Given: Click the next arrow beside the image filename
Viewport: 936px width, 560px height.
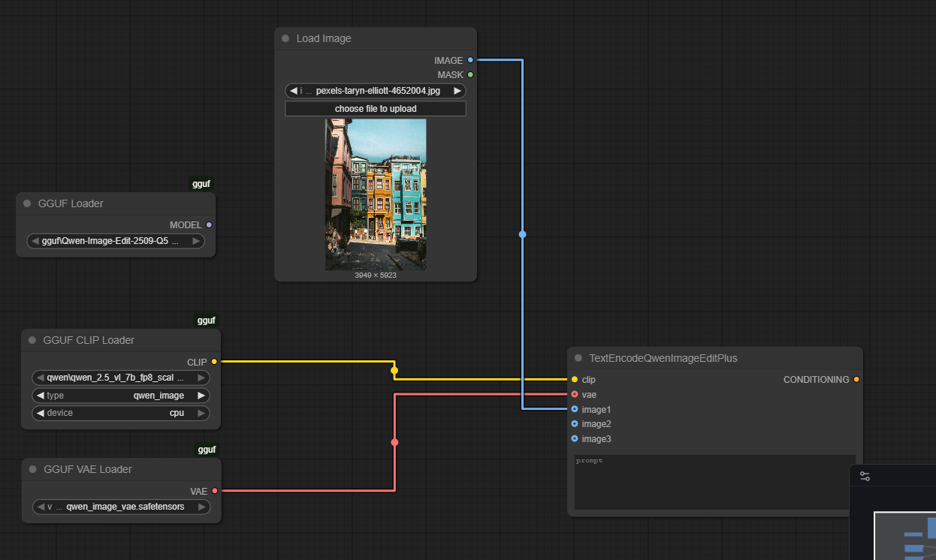Looking at the screenshot, I should pos(457,91).
